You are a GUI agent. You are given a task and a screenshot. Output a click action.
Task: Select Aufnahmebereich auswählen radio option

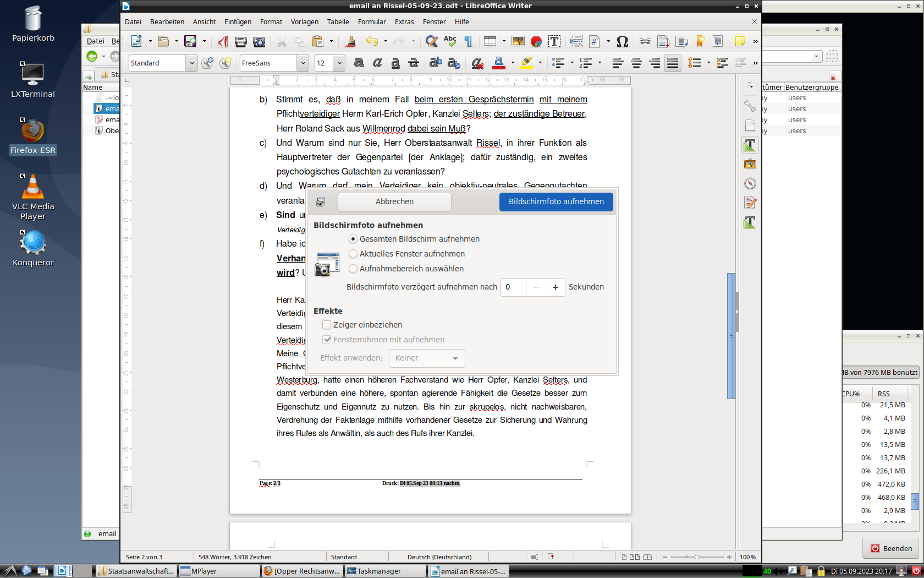coord(353,269)
